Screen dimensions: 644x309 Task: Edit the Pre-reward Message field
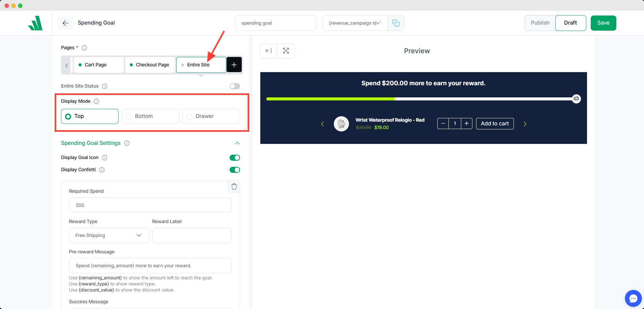[150, 266]
